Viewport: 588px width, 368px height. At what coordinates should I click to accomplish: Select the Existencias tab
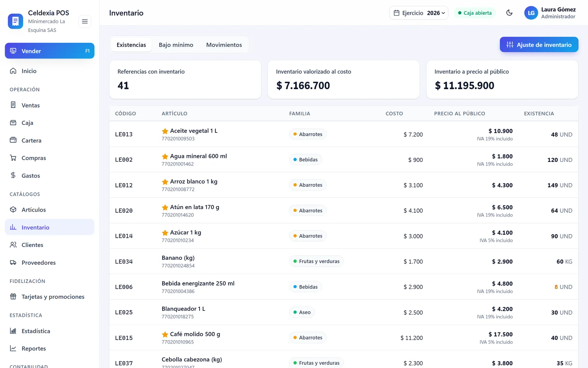tap(131, 45)
